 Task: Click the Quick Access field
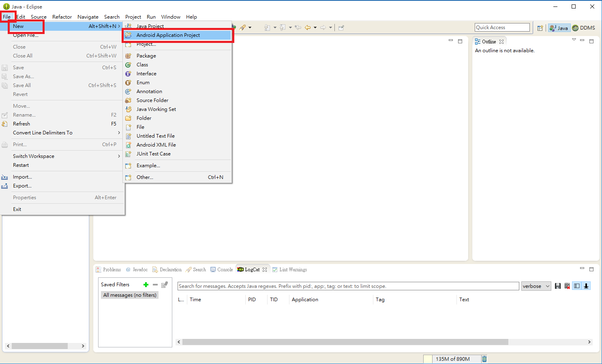[502, 27]
